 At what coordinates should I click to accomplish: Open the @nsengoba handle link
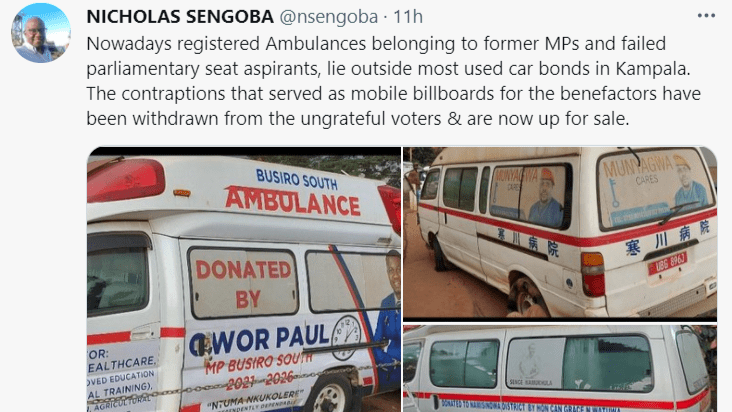[329, 17]
